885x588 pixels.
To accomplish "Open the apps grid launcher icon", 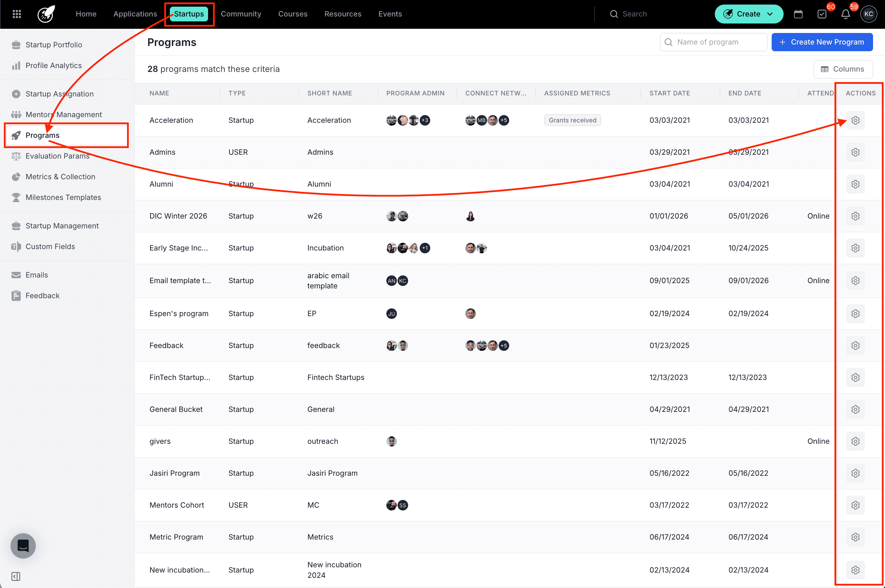I will click(x=16, y=14).
